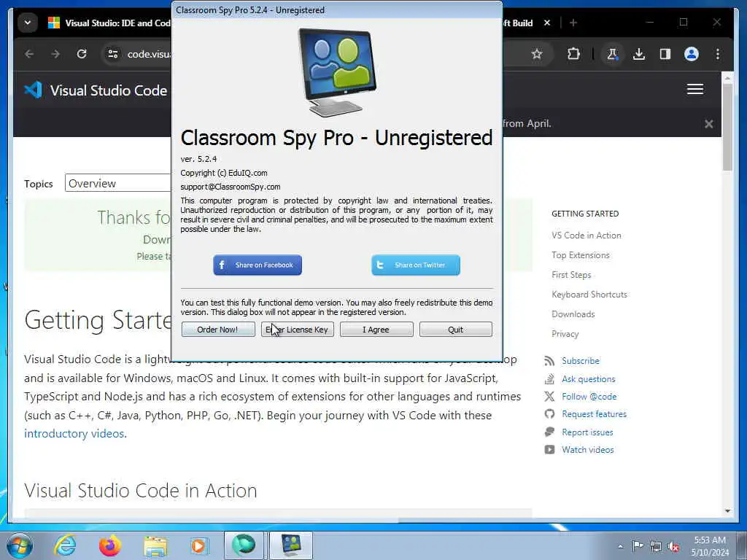Click the Classroom Spy Pro monitor logo

[x=336, y=72]
